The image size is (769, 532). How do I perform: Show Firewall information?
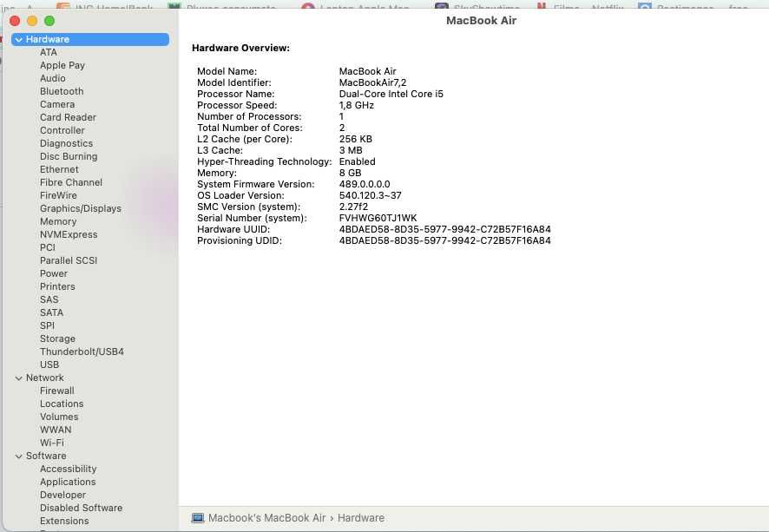[x=57, y=391]
